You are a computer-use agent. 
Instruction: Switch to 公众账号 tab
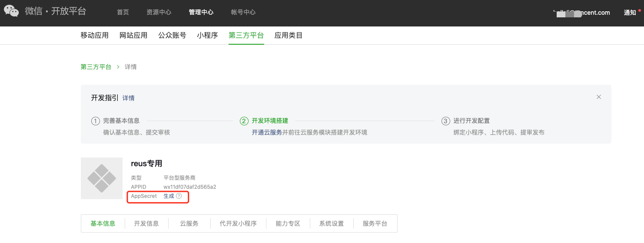coord(172,36)
